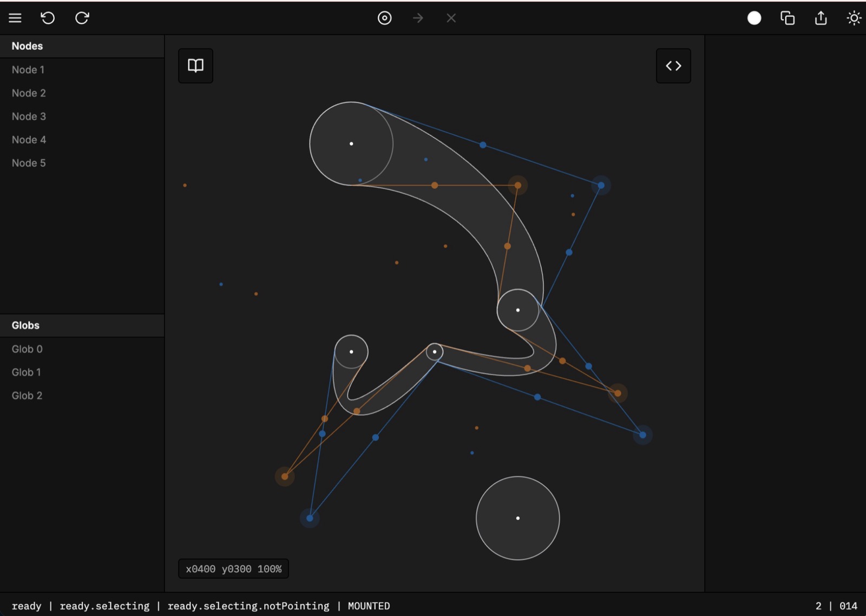Click the status text 'ready.selecting.notPointing'
Image resolution: width=866 pixels, height=616 pixels.
point(248,606)
